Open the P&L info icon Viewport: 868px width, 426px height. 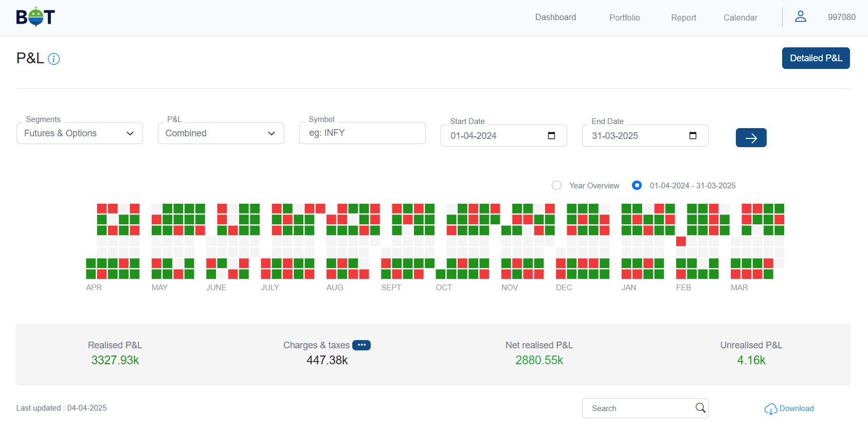point(54,59)
